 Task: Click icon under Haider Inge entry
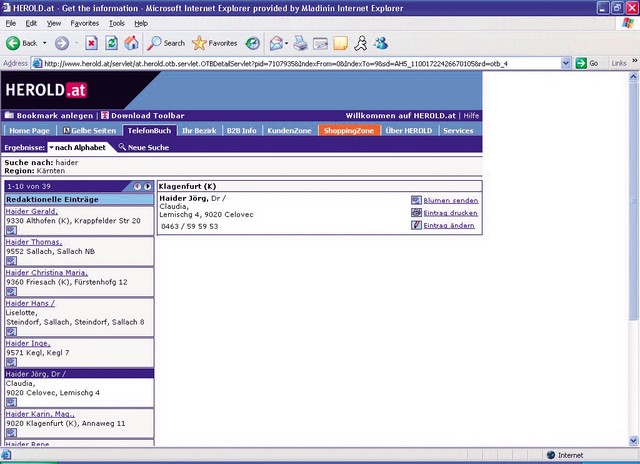[x=11, y=362]
